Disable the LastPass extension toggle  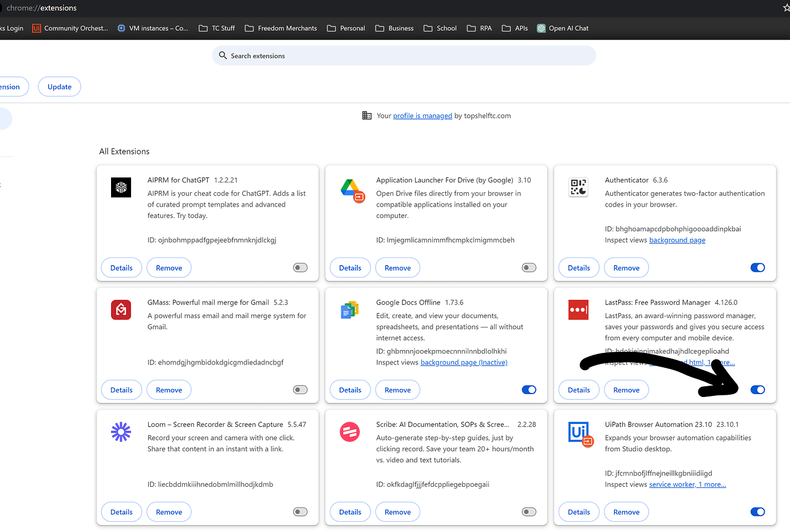757,390
